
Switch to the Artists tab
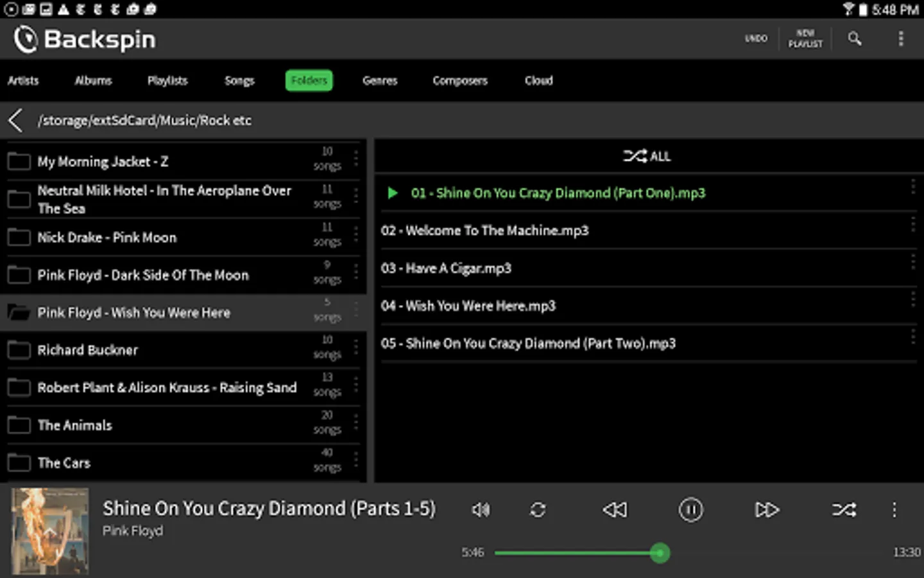click(23, 80)
